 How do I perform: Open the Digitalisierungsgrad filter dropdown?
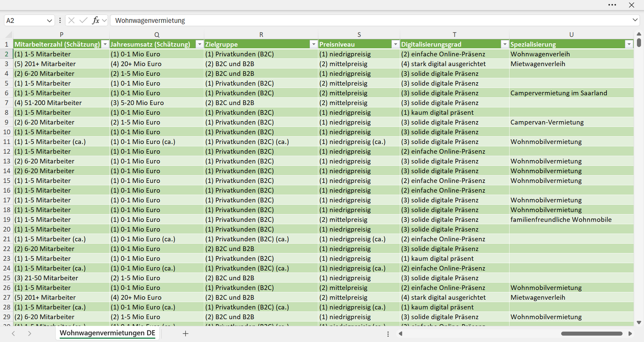click(505, 44)
